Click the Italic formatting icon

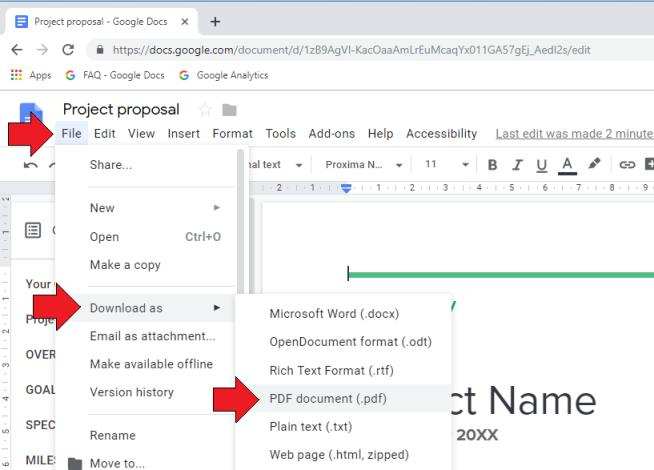517,165
